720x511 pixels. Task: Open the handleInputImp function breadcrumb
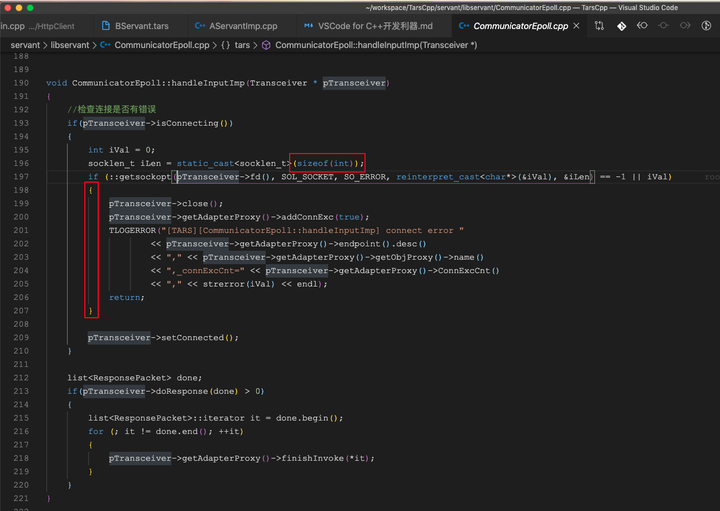tap(370, 45)
